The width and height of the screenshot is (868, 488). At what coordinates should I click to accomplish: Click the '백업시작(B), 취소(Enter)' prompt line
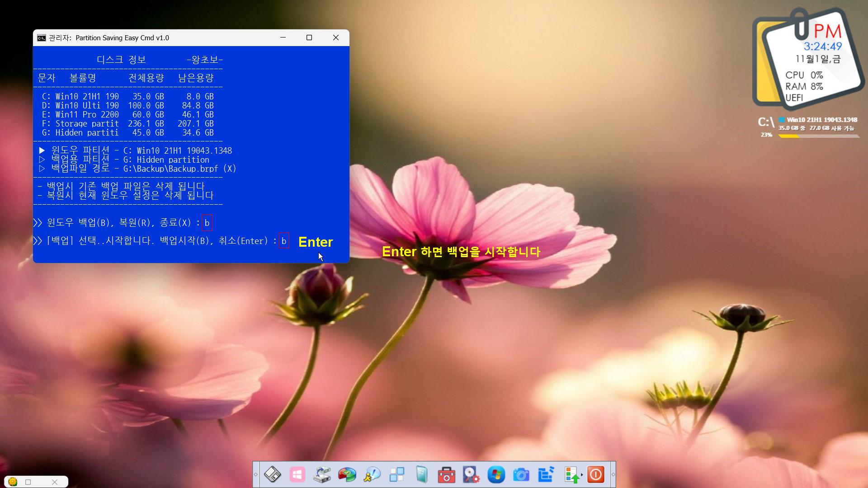pyautogui.click(x=155, y=241)
